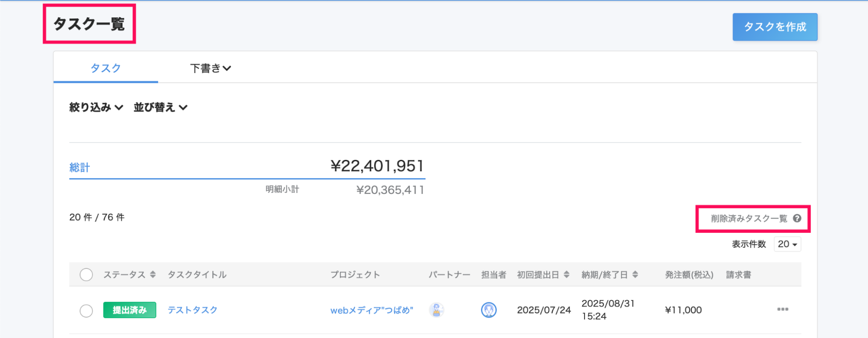Select the 総計 tab link
Image resolution: width=868 pixels, height=338 pixels.
click(79, 167)
